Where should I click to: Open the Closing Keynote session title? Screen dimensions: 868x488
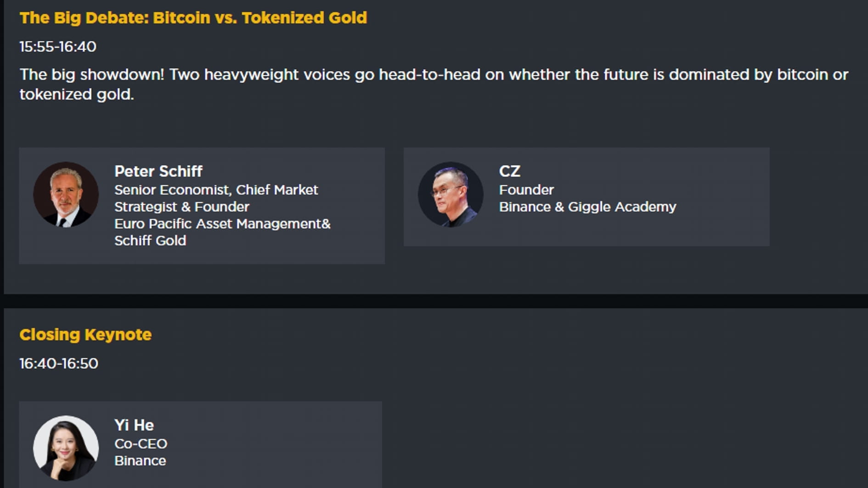point(85,335)
